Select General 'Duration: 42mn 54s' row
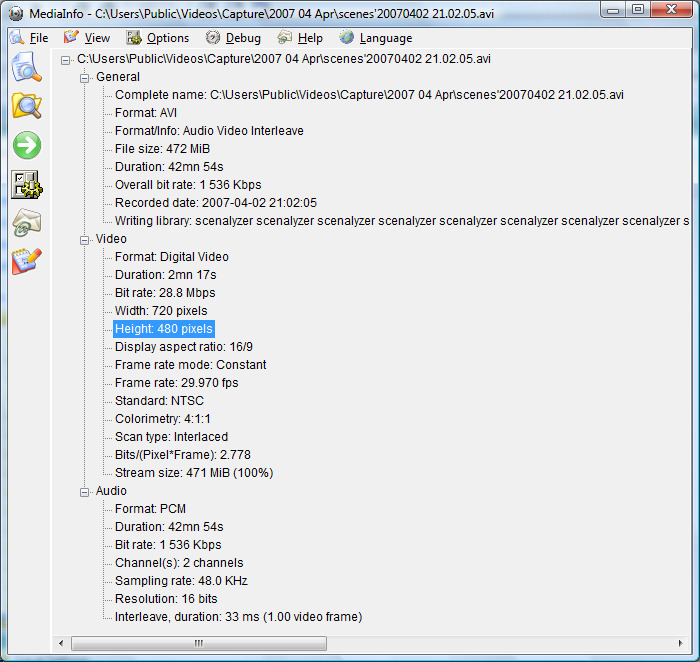 pos(169,167)
